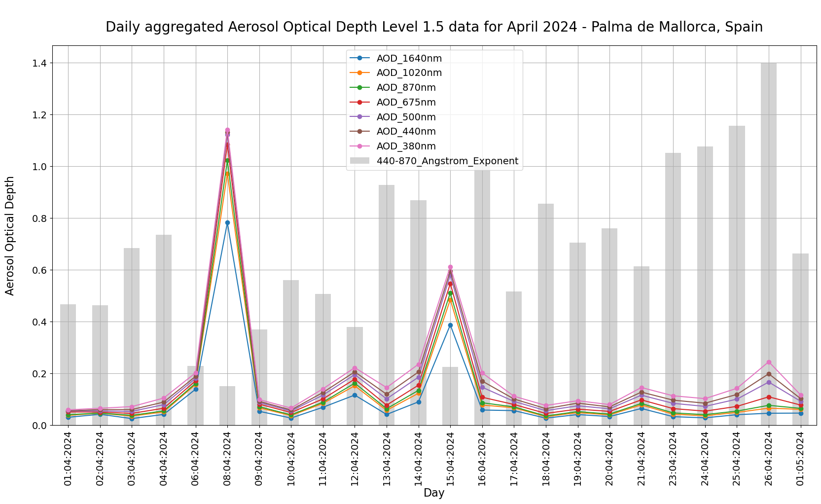Click the 11:04:2024 date tick label
Image resolution: width=821 pixels, height=504 pixels.
point(323,459)
